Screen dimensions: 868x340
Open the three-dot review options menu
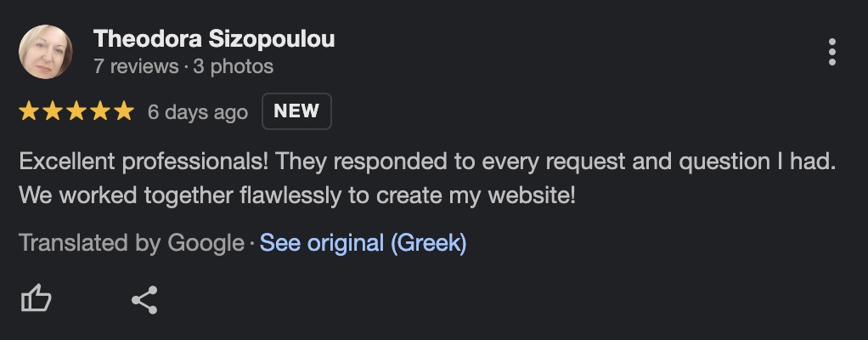tap(831, 52)
